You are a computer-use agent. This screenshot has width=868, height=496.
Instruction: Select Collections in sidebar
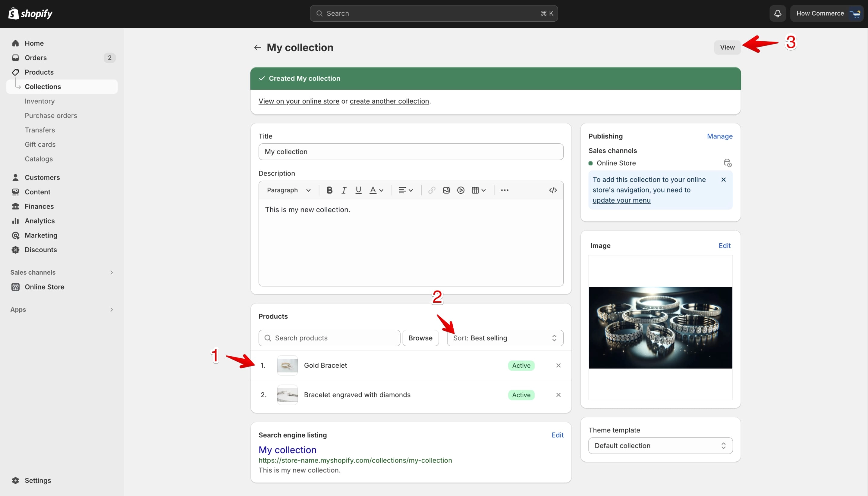point(62,86)
